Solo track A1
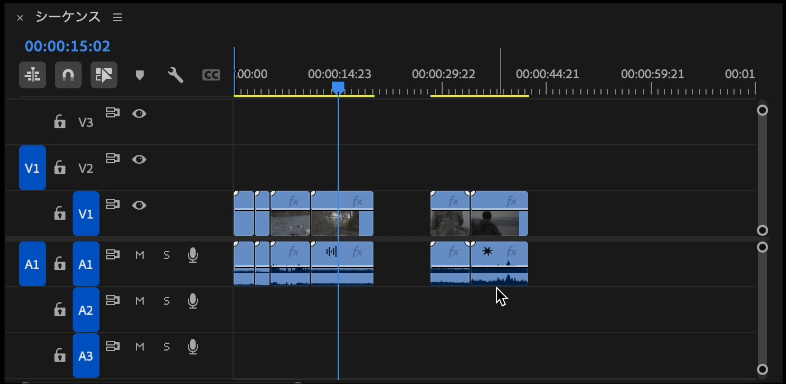The image size is (786, 384). pyautogui.click(x=166, y=255)
